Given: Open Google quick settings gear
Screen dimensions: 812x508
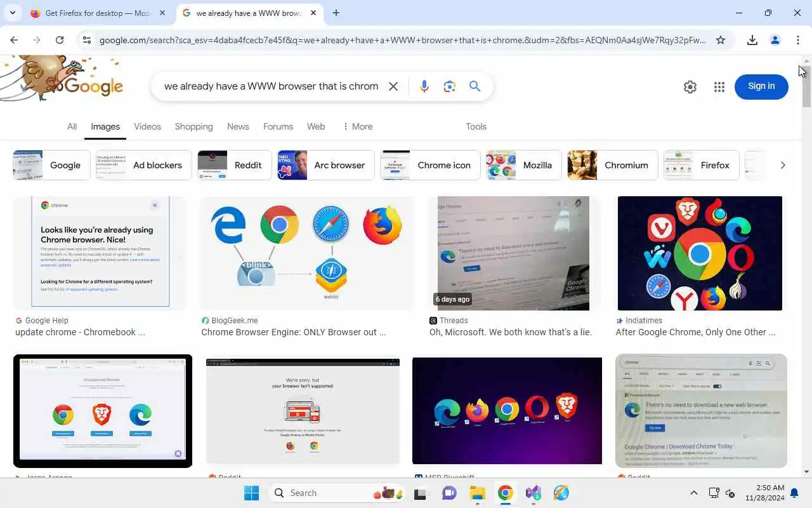Looking at the screenshot, I should (x=690, y=87).
